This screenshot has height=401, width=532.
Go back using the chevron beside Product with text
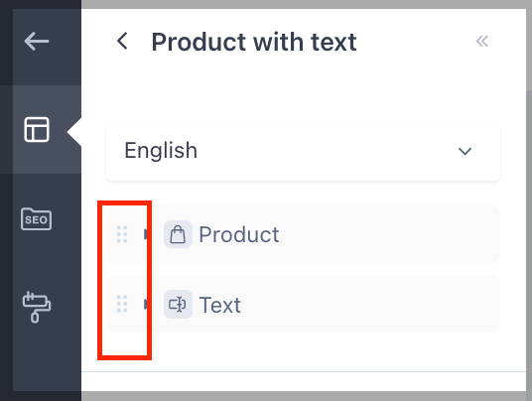122,41
